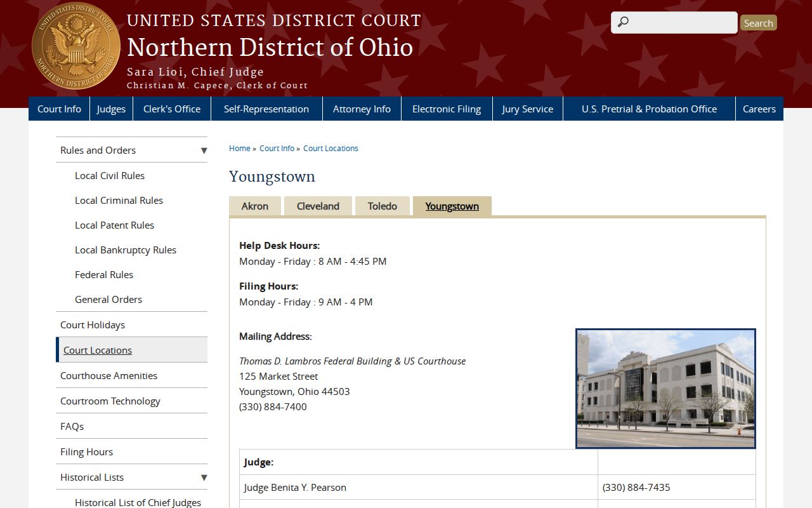Go to Court Holidays page
The image size is (812, 508).
click(93, 324)
